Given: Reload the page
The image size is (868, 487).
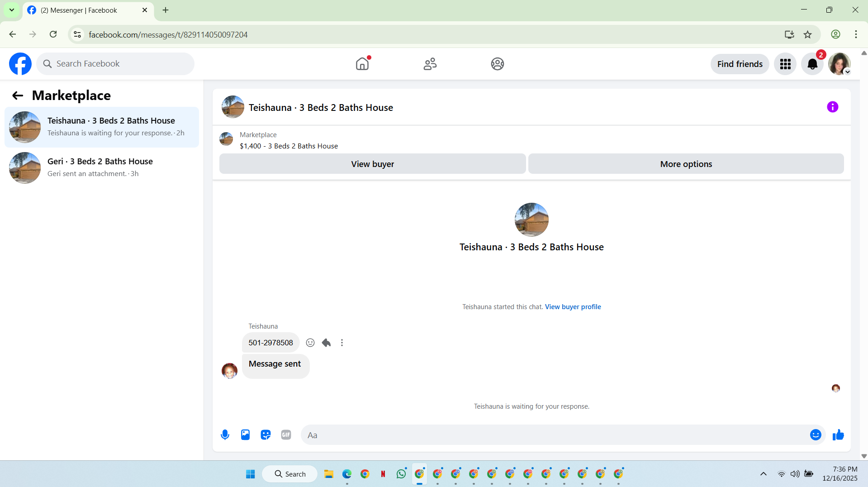Looking at the screenshot, I should coord(53,34).
